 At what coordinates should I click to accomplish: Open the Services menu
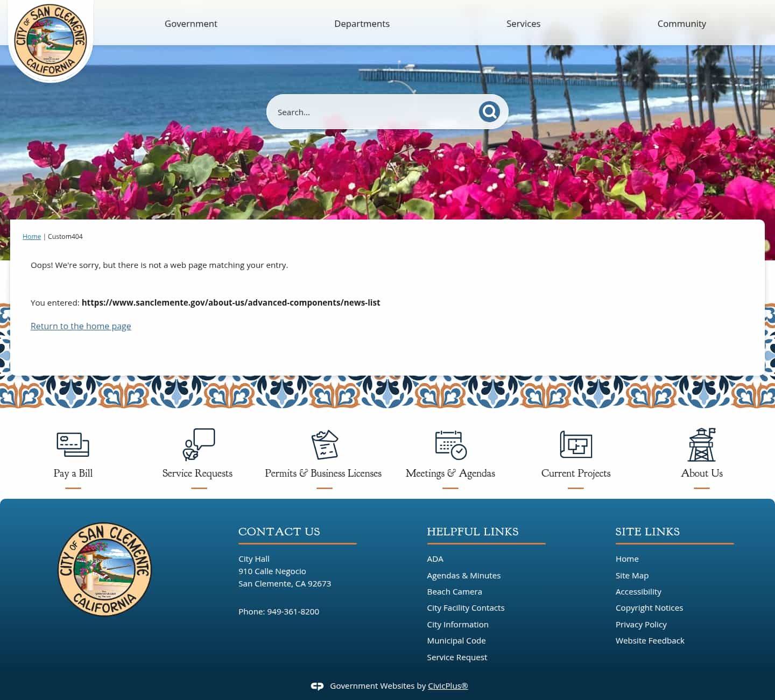pyautogui.click(x=523, y=24)
